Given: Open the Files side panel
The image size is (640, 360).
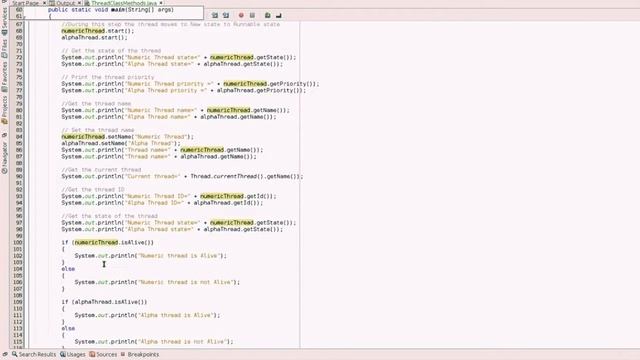Looking at the screenshot, I should [4, 48].
